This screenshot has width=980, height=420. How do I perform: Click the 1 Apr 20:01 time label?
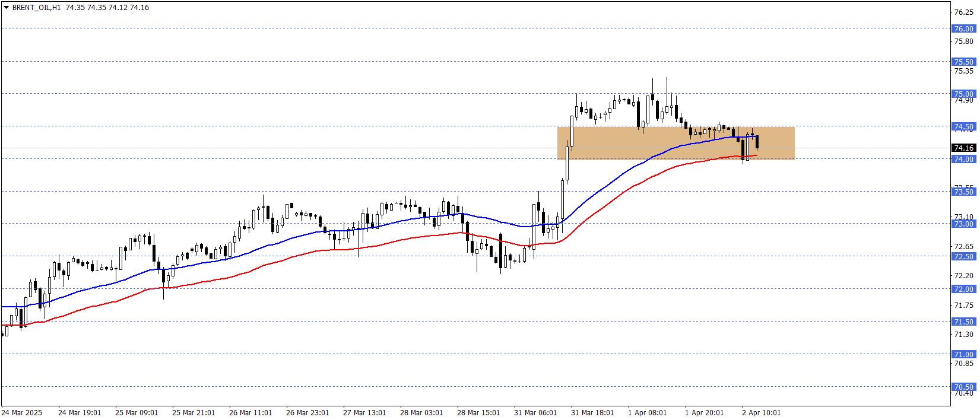coord(705,412)
